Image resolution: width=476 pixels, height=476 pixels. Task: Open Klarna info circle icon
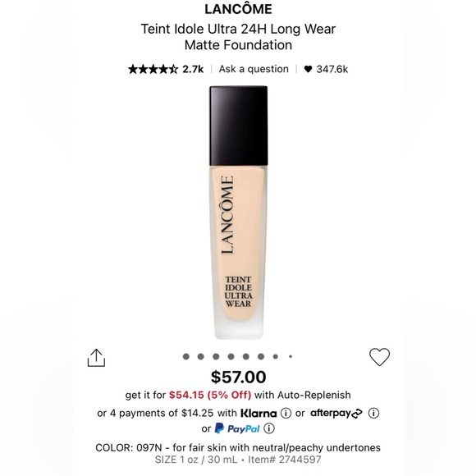286,413
